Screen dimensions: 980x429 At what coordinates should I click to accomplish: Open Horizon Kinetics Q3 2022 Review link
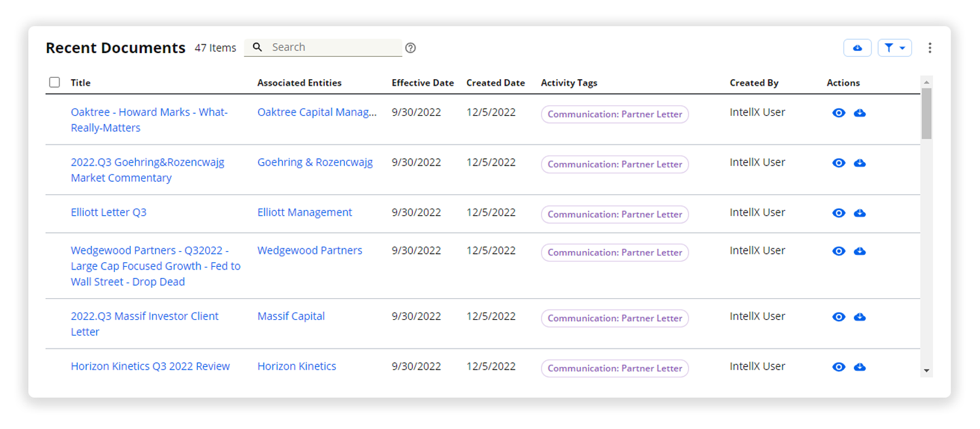tap(150, 366)
